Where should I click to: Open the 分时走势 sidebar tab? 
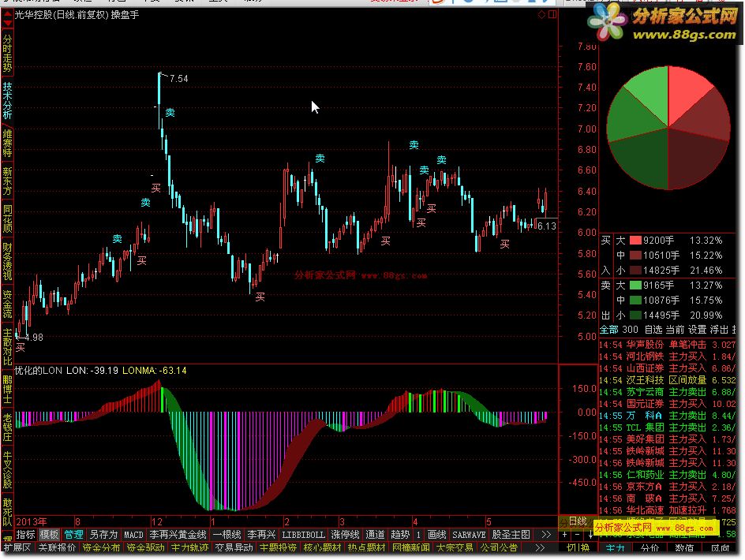tap(7, 53)
